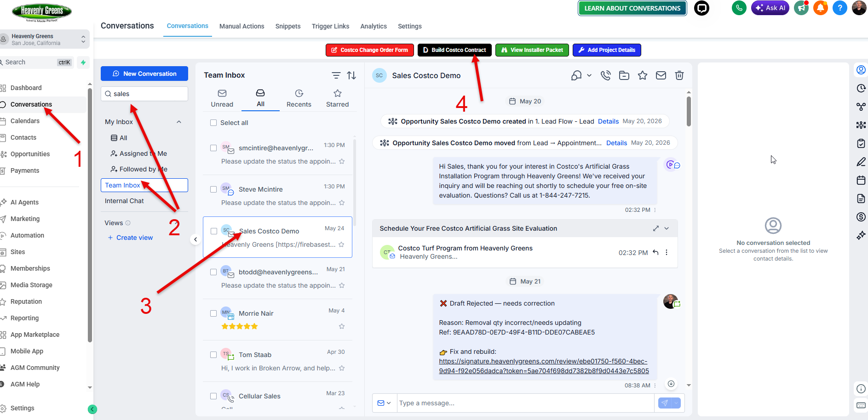868x420 pixels.
Task: Mark the conversation as unread via envelope icon
Action: (661, 75)
